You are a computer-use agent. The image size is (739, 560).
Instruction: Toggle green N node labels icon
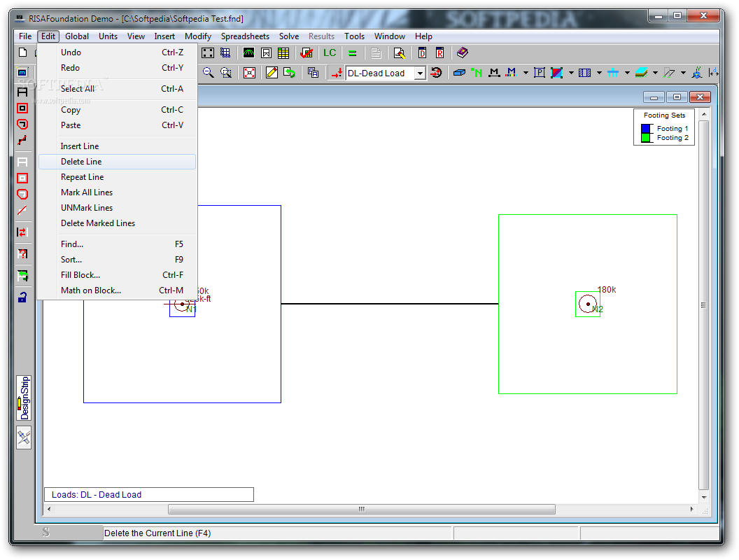point(477,73)
